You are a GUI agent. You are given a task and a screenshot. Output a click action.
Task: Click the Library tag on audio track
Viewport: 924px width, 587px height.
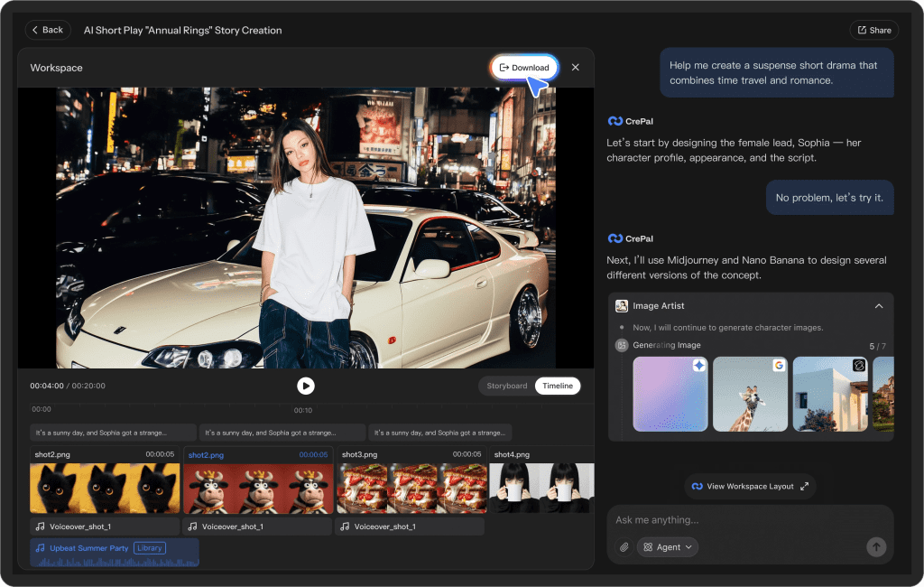click(150, 548)
